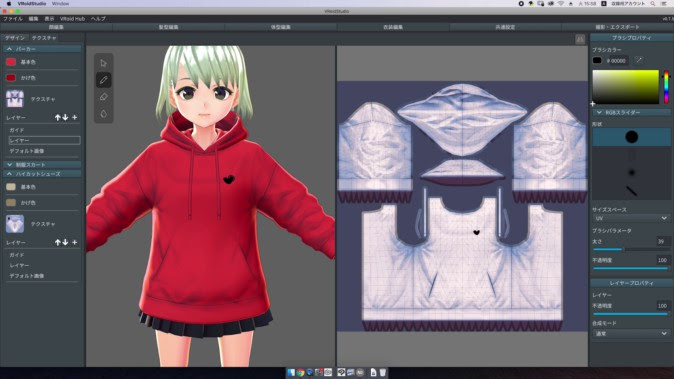Choose the diagonal line brush shape
This screenshot has width=674, height=379.
click(x=631, y=191)
